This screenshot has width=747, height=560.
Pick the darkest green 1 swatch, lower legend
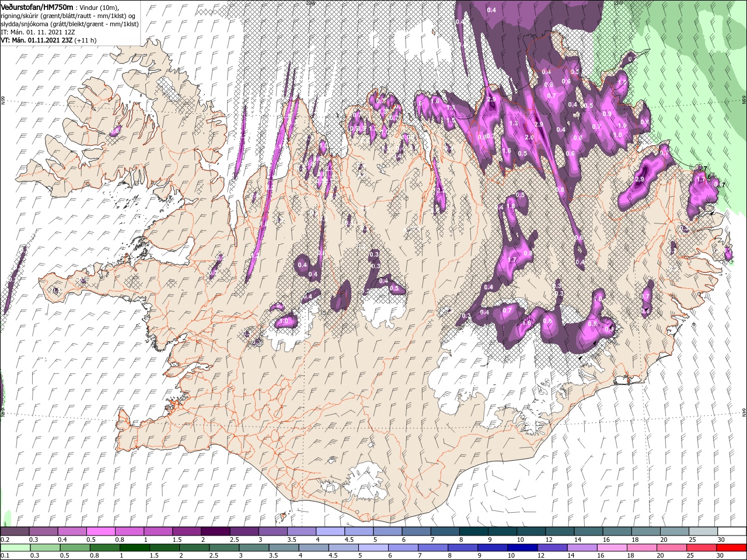[x=134, y=548]
